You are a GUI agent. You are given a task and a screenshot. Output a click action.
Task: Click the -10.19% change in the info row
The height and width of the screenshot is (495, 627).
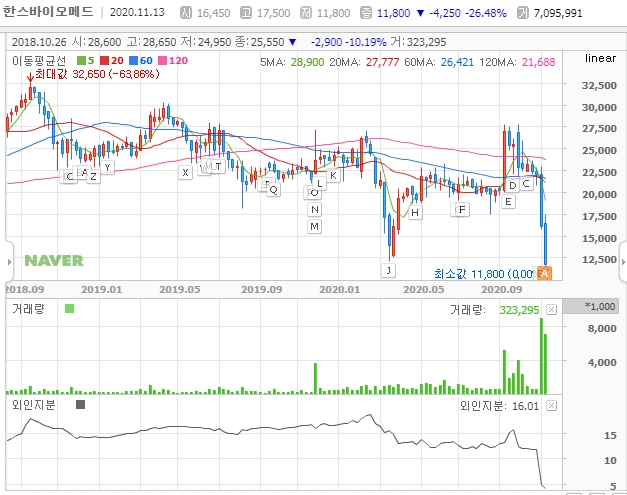[366, 42]
